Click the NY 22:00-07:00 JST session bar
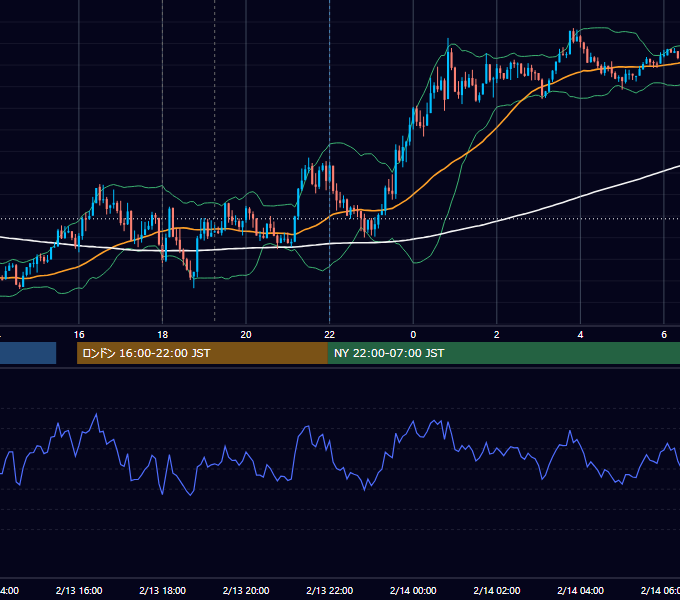Screen dimensions: 680x600 coord(503,353)
